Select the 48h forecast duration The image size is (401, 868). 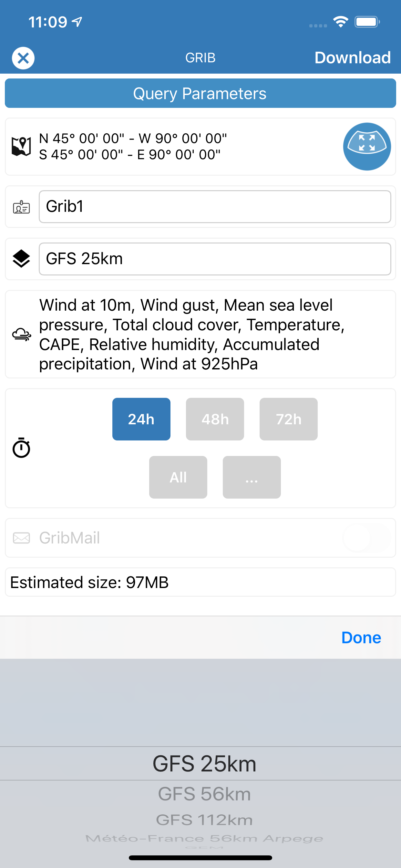click(215, 419)
